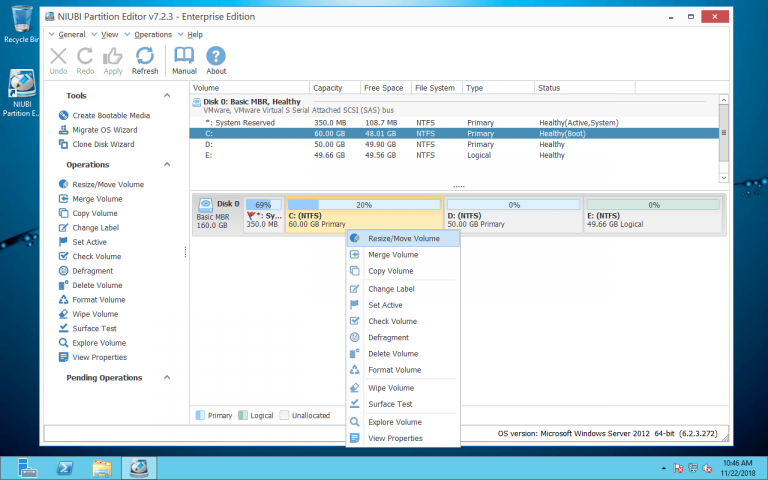The image size is (768, 480).
Task: Select the E: row in volume list
Action: coord(454,155)
